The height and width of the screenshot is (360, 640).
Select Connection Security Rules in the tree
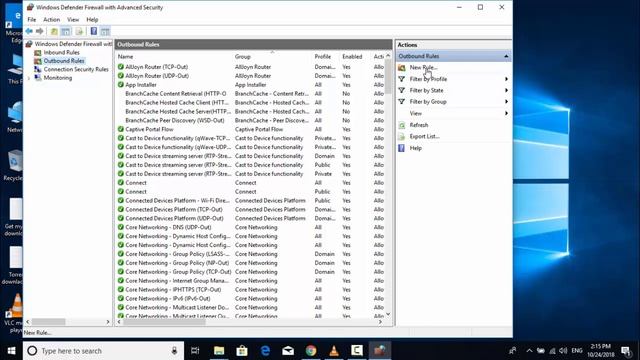point(76,69)
